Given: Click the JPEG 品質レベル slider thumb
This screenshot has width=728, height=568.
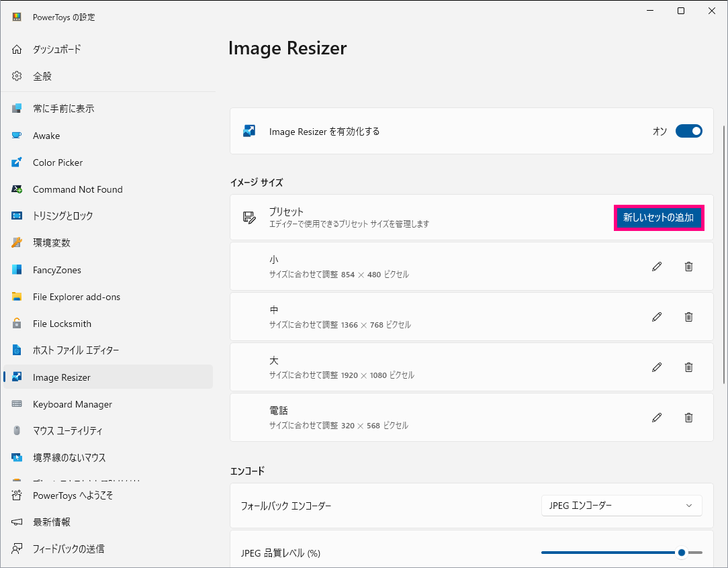Looking at the screenshot, I should (682, 552).
